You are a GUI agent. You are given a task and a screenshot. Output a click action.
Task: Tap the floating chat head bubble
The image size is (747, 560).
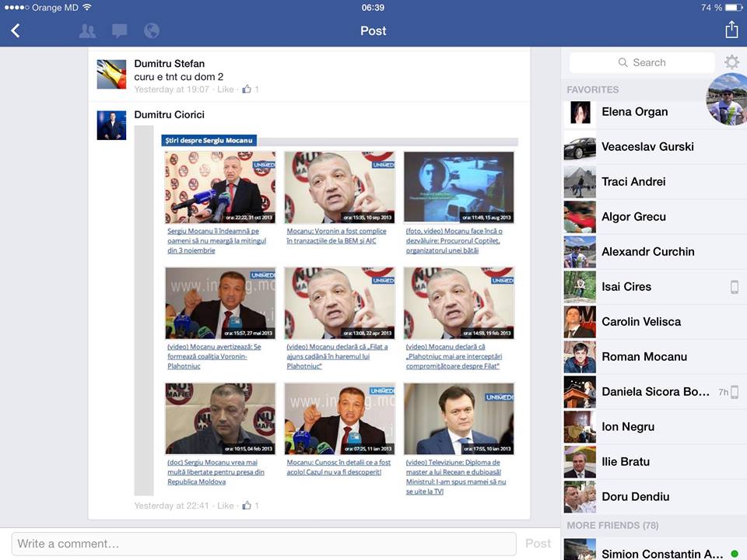coord(727,100)
